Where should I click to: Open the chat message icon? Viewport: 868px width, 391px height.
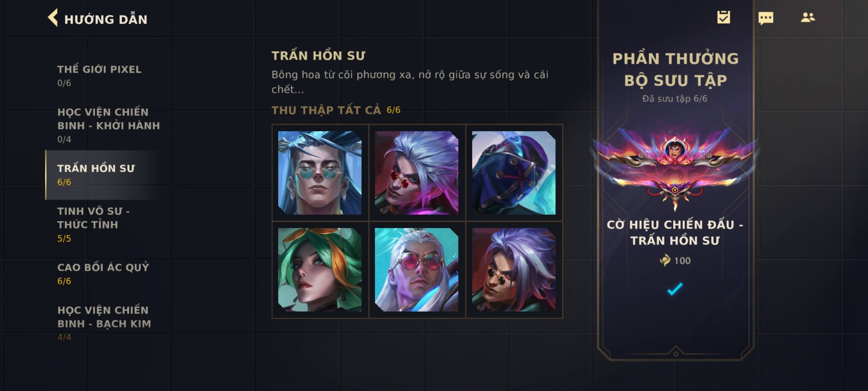tap(766, 18)
